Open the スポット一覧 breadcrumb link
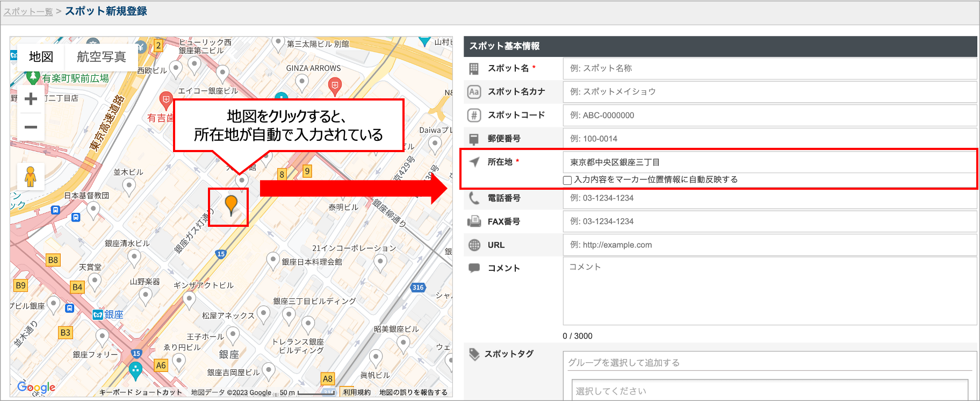 click(x=28, y=11)
